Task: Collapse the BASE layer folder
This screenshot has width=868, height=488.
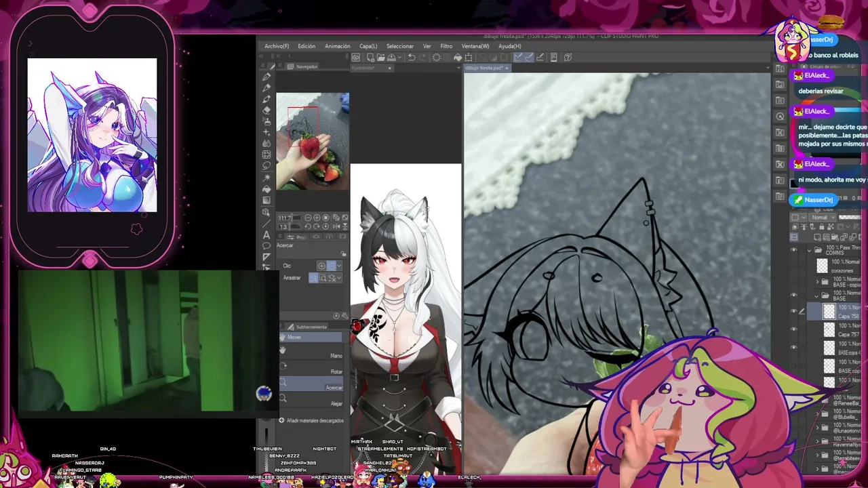Action: coord(817,296)
